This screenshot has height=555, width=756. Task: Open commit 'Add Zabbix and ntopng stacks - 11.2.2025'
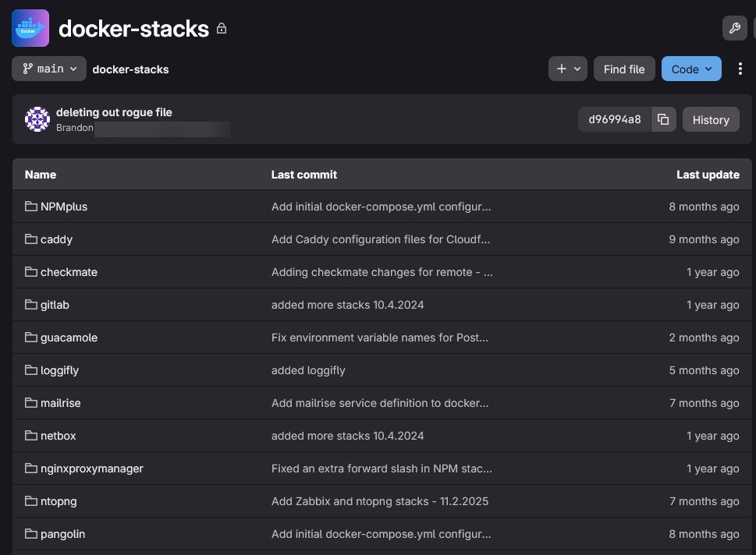(380, 501)
